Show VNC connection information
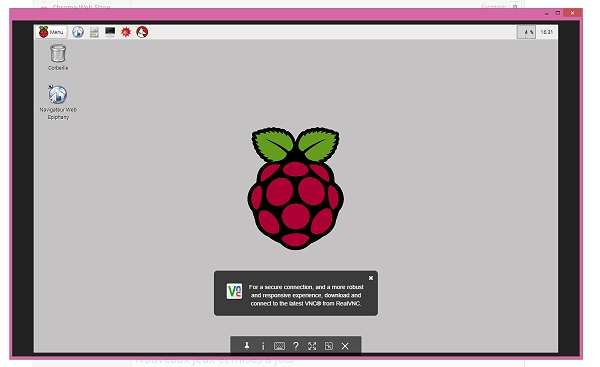 [263, 346]
